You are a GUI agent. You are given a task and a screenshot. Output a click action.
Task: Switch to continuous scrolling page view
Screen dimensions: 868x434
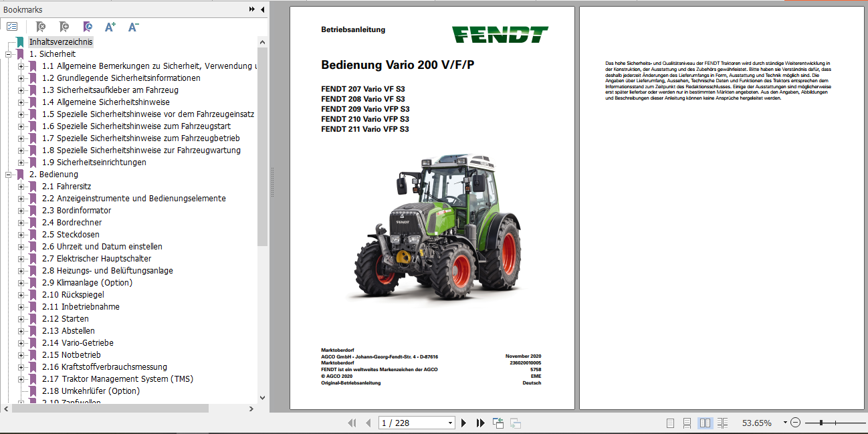(x=687, y=423)
